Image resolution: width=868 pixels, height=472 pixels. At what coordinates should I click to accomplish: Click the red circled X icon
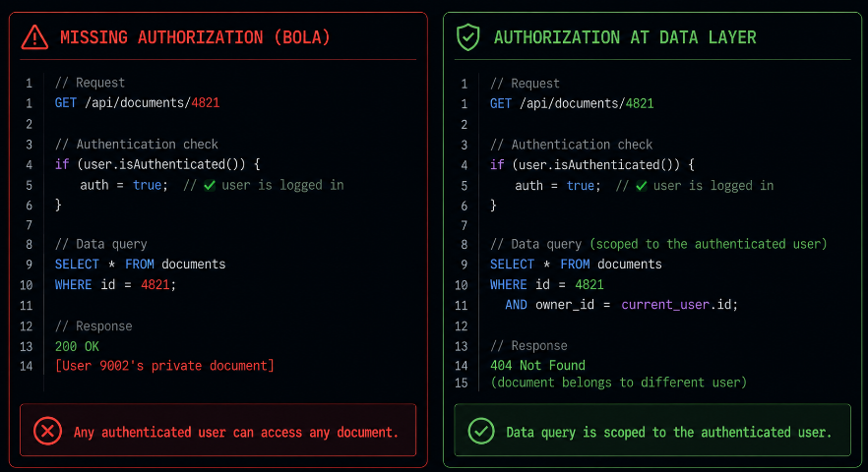(x=47, y=431)
